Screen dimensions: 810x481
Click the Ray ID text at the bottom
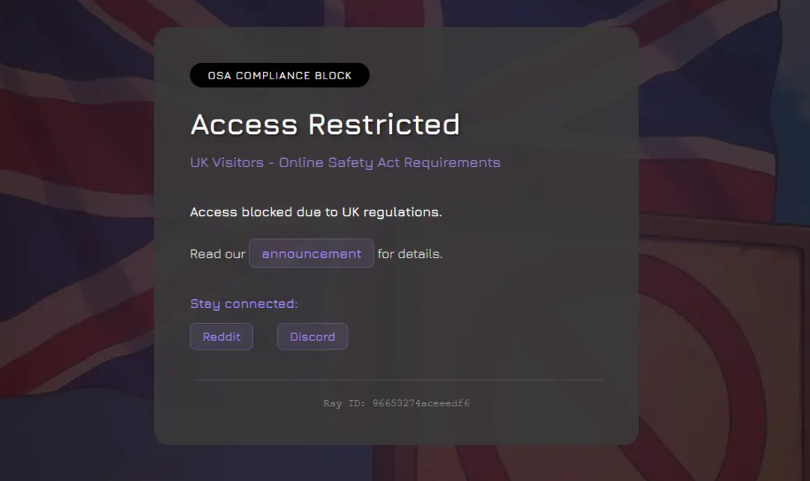click(396, 404)
